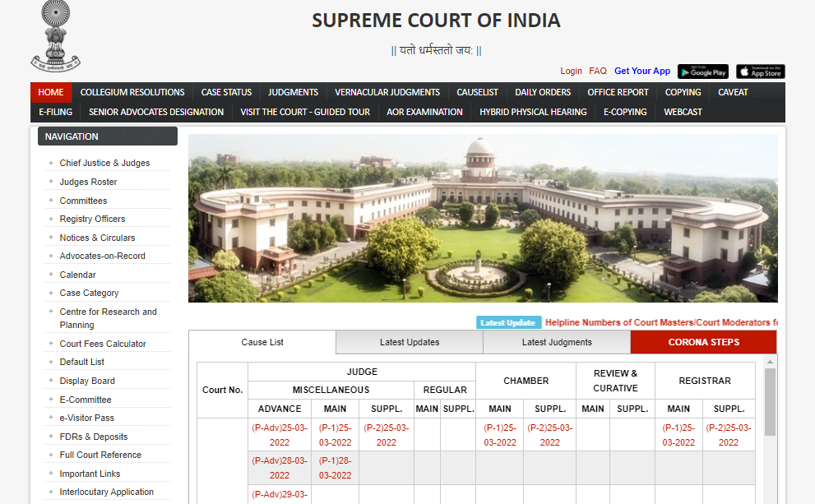
Task: Click the Latest Update label badge
Action: click(508, 322)
